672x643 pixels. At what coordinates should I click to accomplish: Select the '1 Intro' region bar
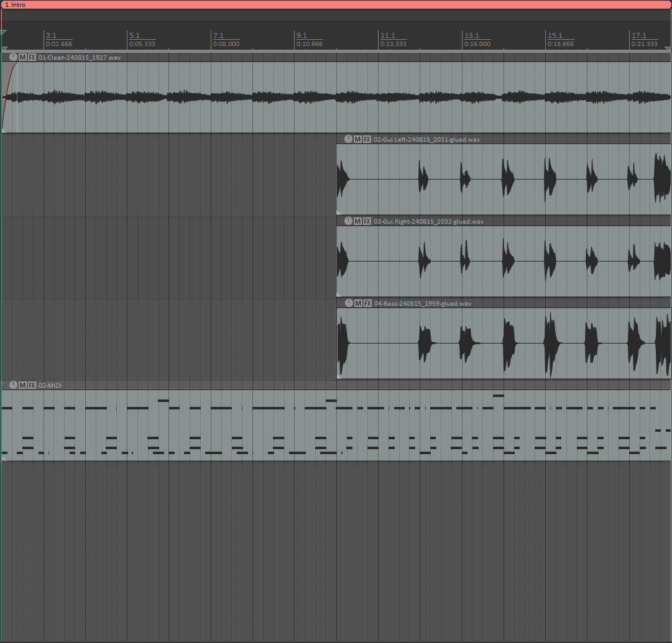click(336, 4)
